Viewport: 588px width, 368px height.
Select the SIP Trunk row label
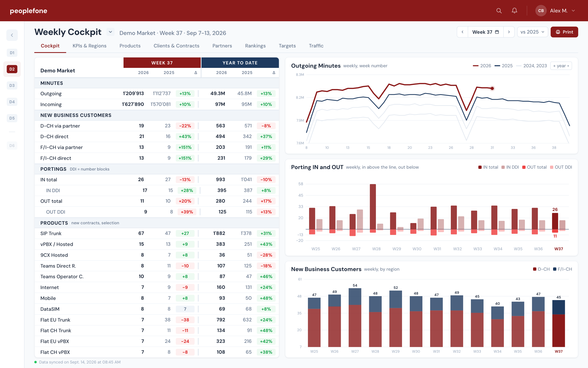(x=51, y=233)
